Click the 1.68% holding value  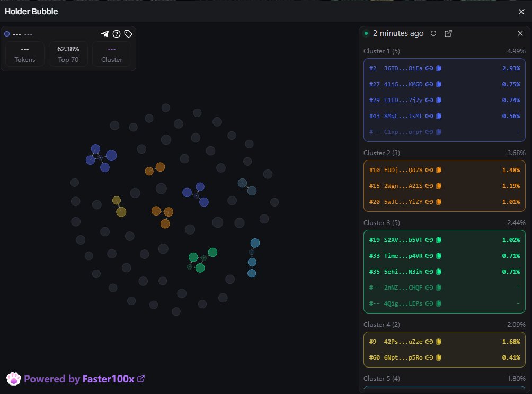click(x=511, y=342)
